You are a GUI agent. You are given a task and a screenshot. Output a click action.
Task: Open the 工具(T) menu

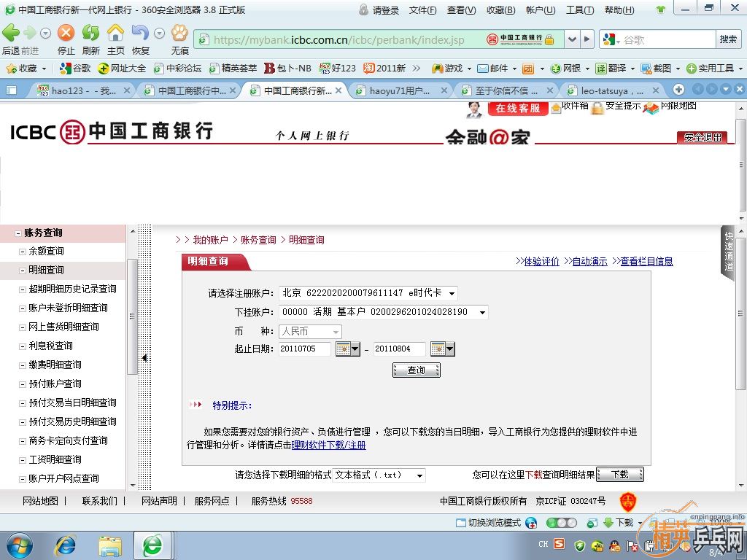(580, 10)
